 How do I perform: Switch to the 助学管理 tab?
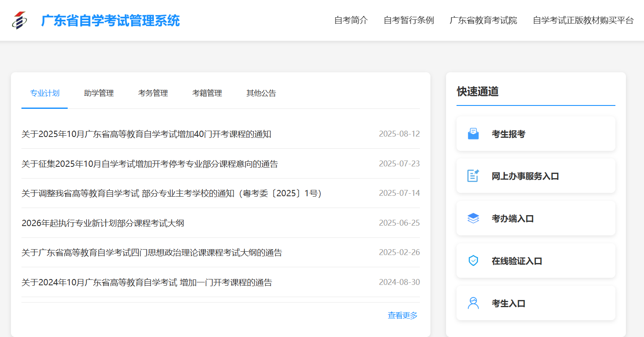click(x=99, y=93)
